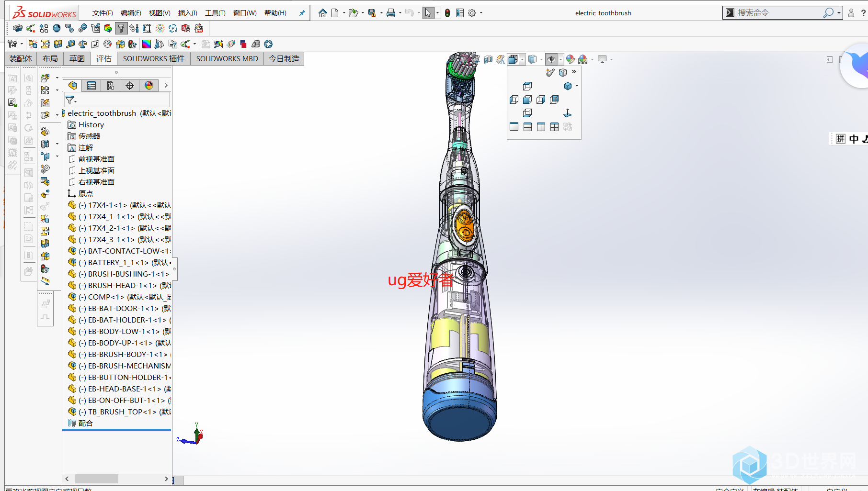The height and width of the screenshot is (491, 868).
Task: Open the Options gear icon
Action: pos(472,13)
